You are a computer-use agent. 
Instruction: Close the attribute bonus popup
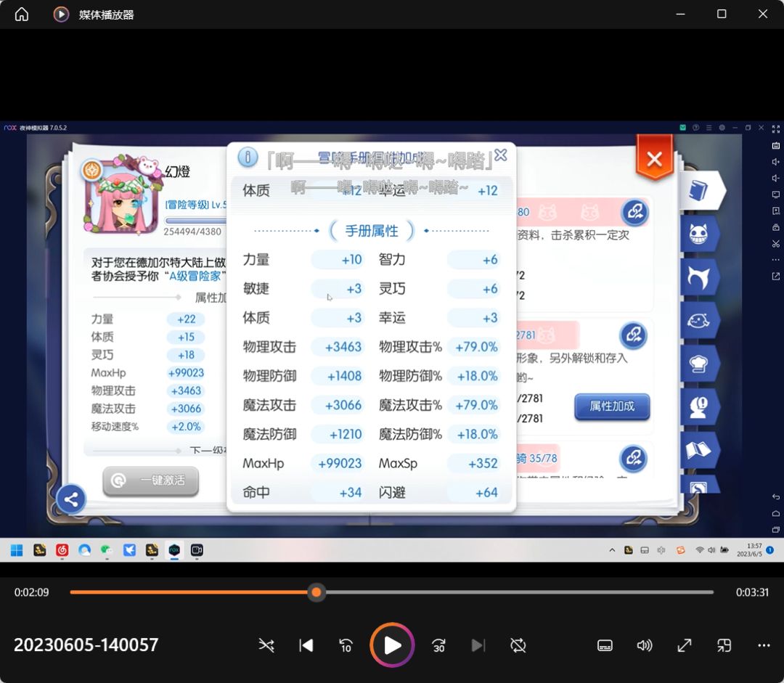pyautogui.click(x=500, y=155)
